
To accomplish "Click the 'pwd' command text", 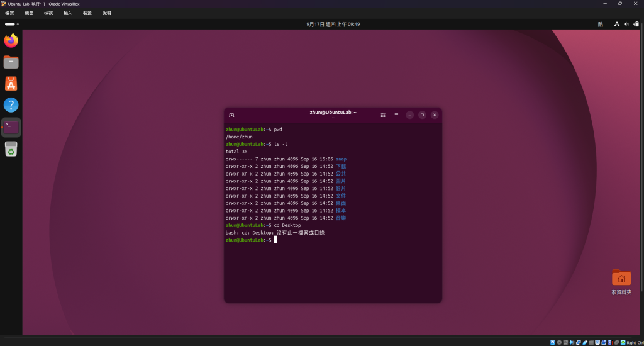I will click(278, 130).
